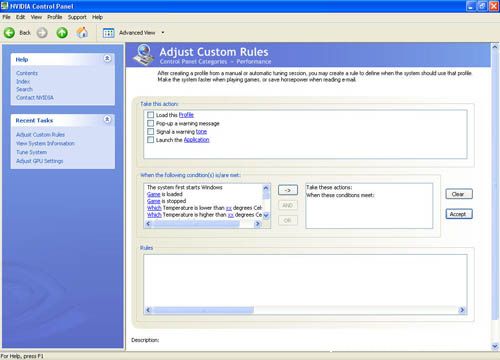Check the Load this Profile checkbox
The width and height of the screenshot is (500, 360).
click(x=150, y=115)
